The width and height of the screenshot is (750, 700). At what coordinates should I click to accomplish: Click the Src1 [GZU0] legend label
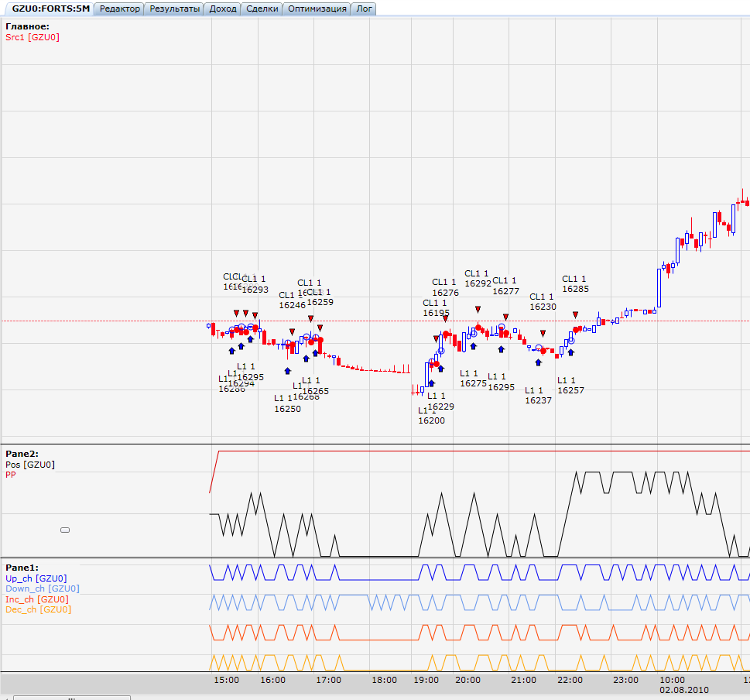[33, 36]
